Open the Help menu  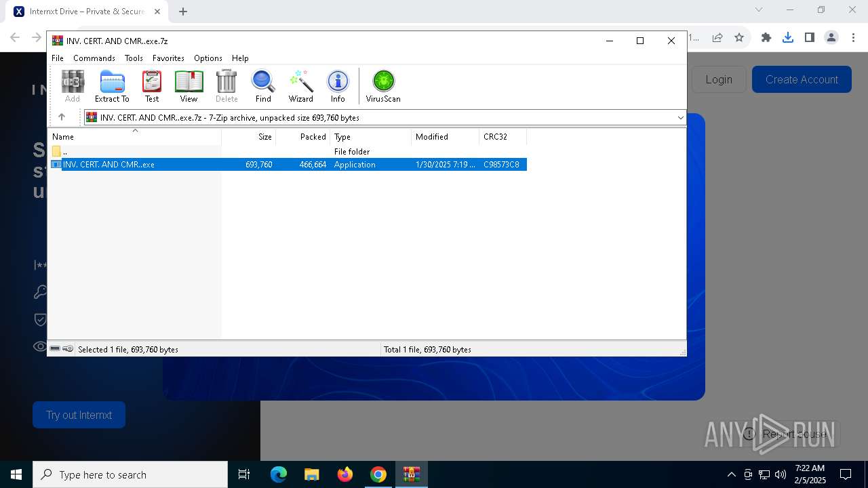pyautogui.click(x=240, y=58)
